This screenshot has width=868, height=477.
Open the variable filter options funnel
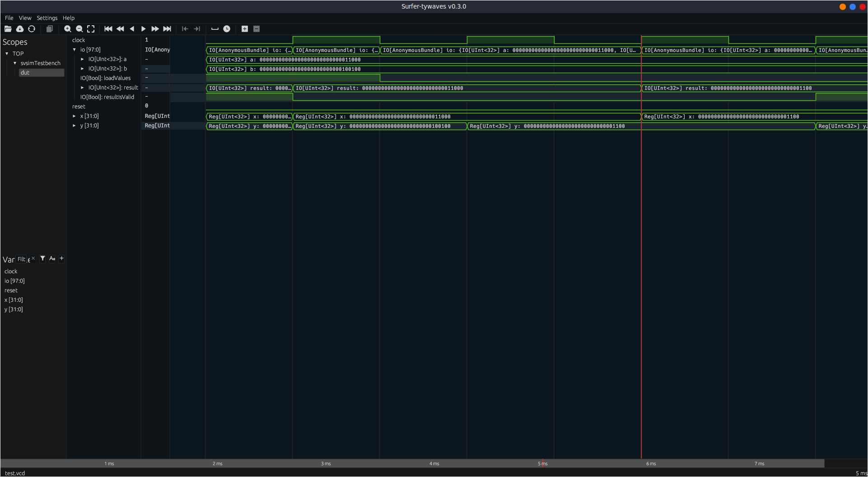click(42, 259)
